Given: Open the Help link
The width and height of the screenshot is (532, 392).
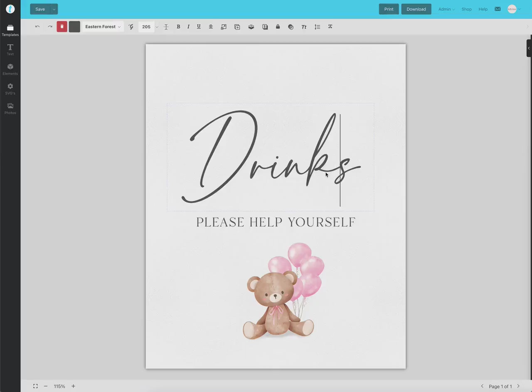Looking at the screenshot, I should [x=483, y=9].
